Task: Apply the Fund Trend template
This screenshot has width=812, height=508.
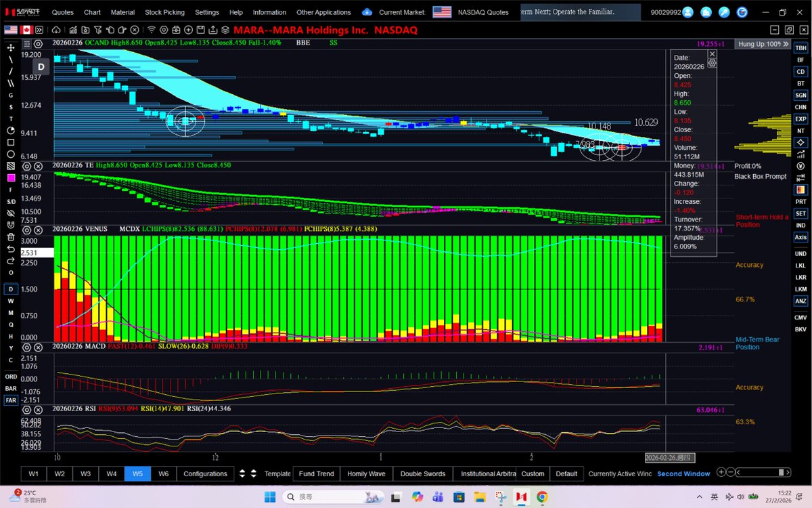Action: (316, 473)
